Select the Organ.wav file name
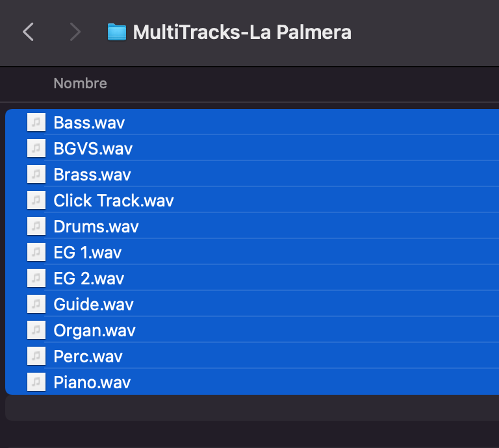Viewport: 499px width, 448px height. pyautogui.click(x=94, y=330)
